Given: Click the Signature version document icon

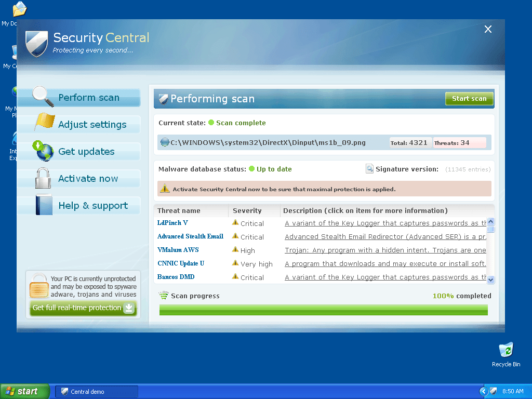Looking at the screenshot, I should 369,169.
